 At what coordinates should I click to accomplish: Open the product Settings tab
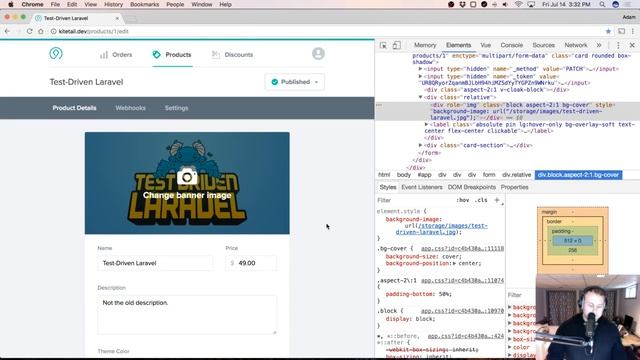point(176,108)
